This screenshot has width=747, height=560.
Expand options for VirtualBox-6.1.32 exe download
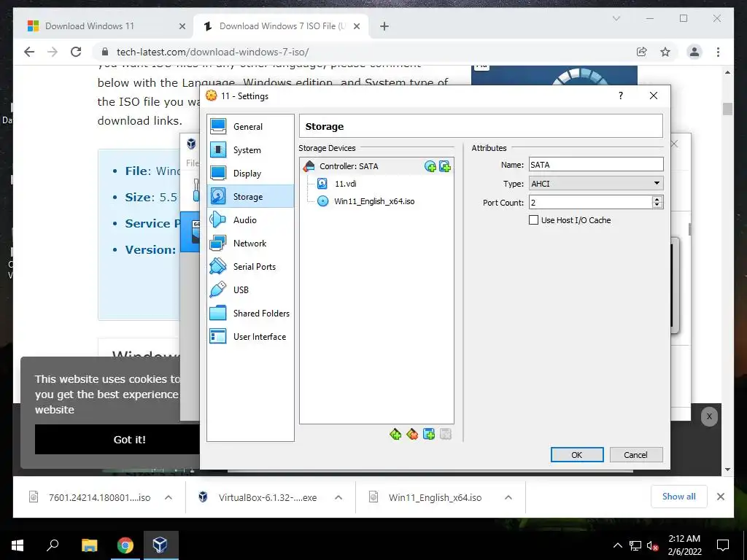click(338, 497)
